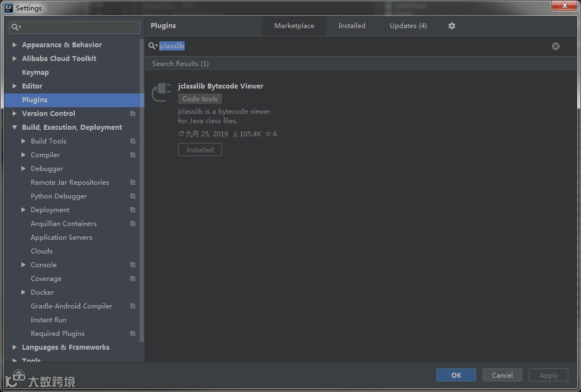
Task: Expand the Docker node
Action: (x=23, y=292)
